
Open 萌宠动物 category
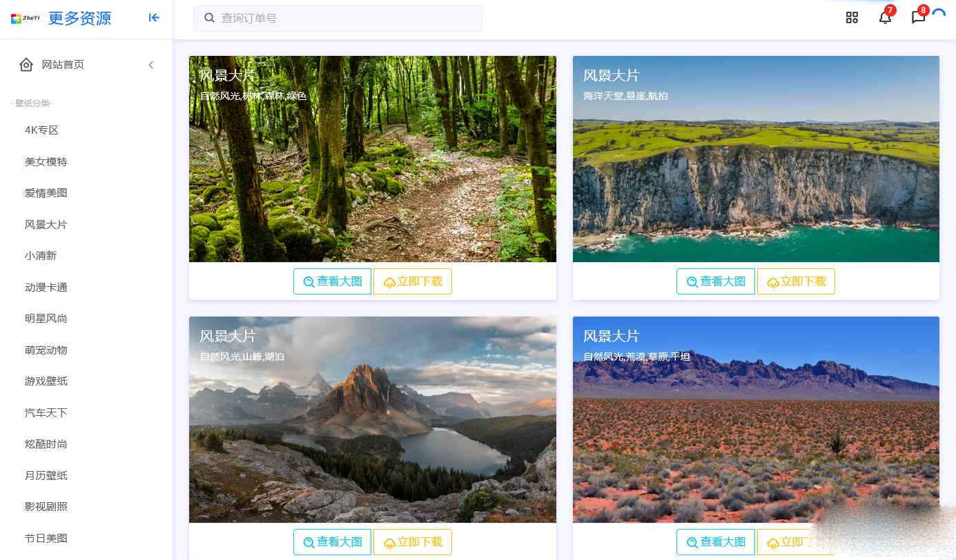pyautogui.click(x=46, y=350)
